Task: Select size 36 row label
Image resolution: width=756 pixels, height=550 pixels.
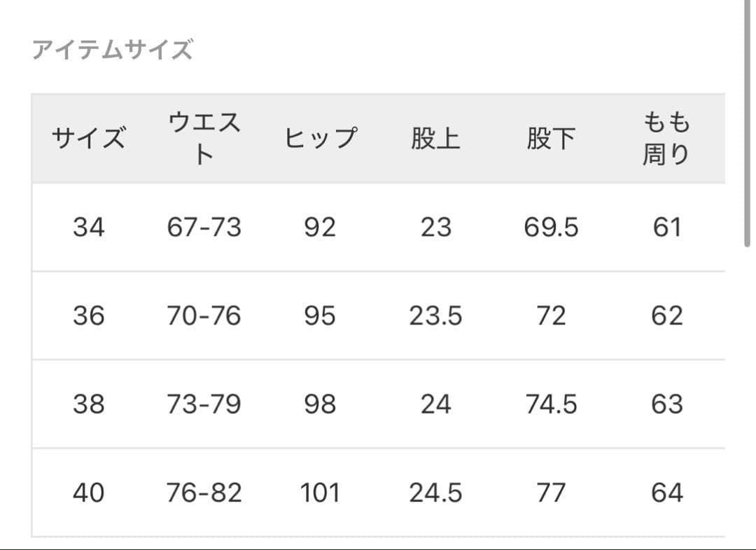Action: pyautogui.click(x=88, y=316)
